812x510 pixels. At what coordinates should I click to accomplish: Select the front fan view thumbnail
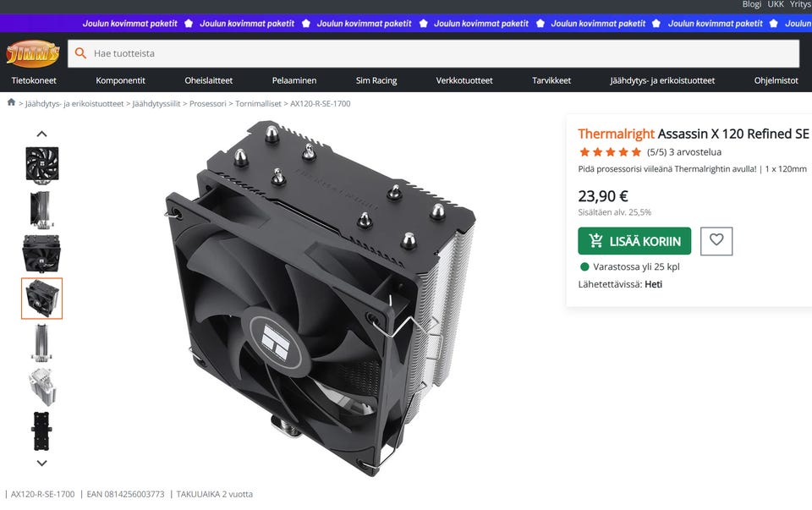42,165
